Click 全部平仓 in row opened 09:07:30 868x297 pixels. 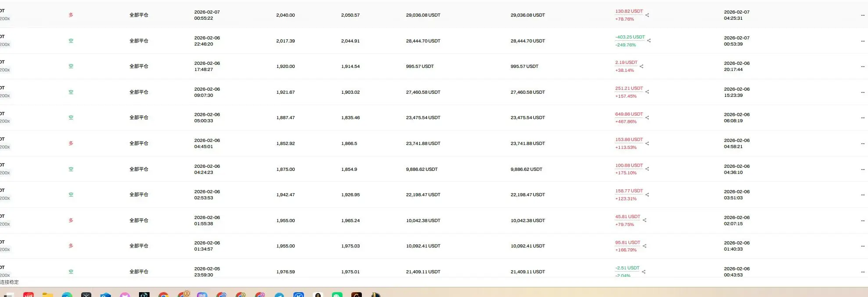139,92
